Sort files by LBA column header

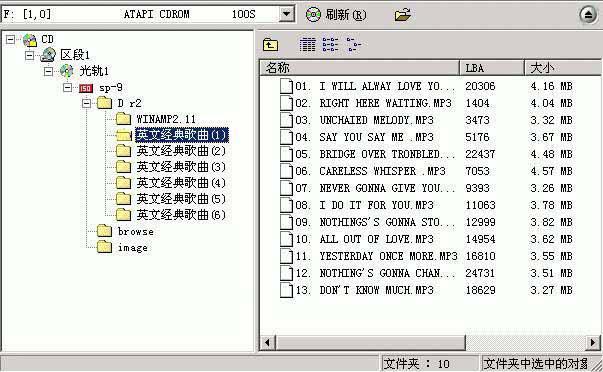click(x=492, y=68)
